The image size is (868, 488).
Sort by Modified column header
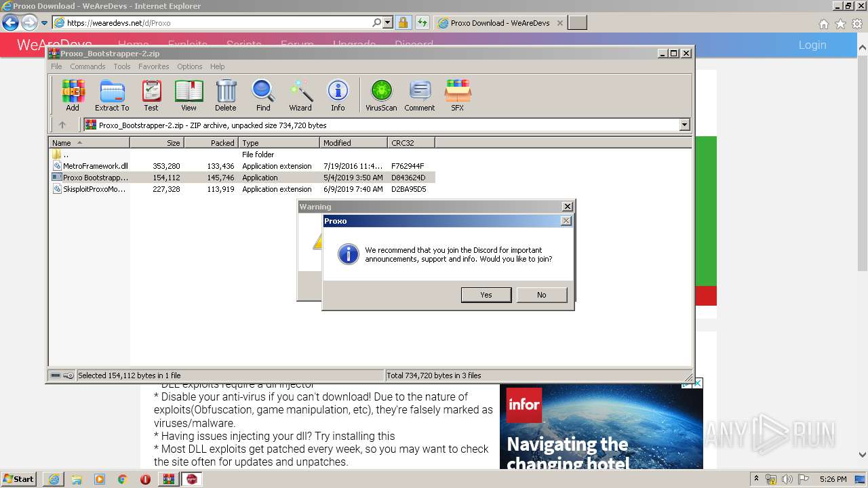353,142
